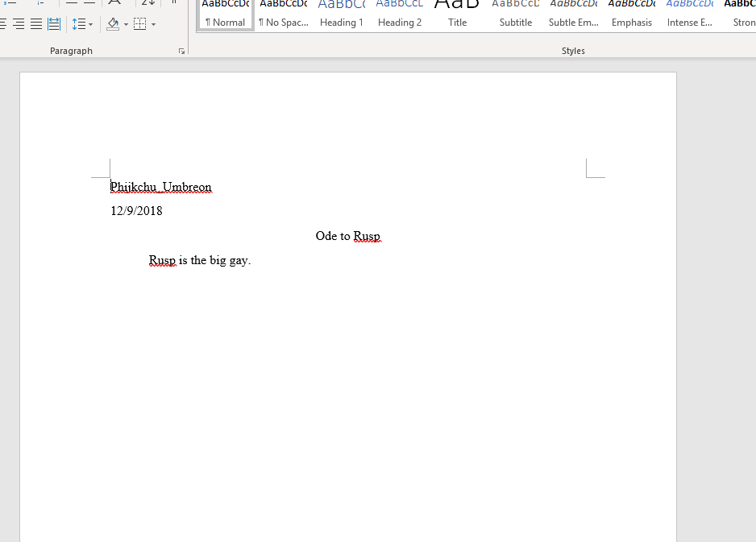
Task: Apply the No Spacing style
Action: click(x=284, y=15)
